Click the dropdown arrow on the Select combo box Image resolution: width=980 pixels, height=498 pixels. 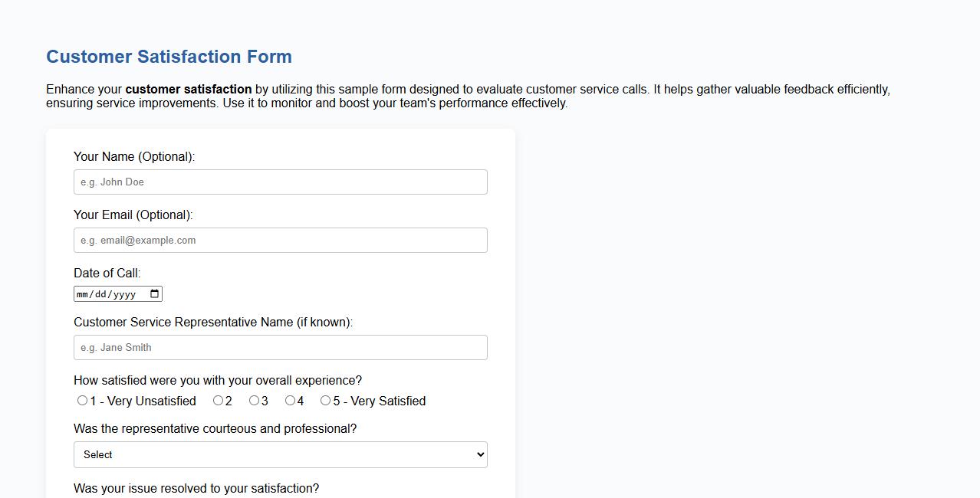477,454
